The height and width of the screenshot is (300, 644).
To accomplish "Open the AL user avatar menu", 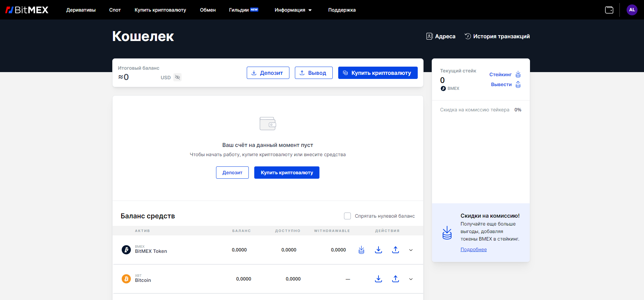I will 632,10.
